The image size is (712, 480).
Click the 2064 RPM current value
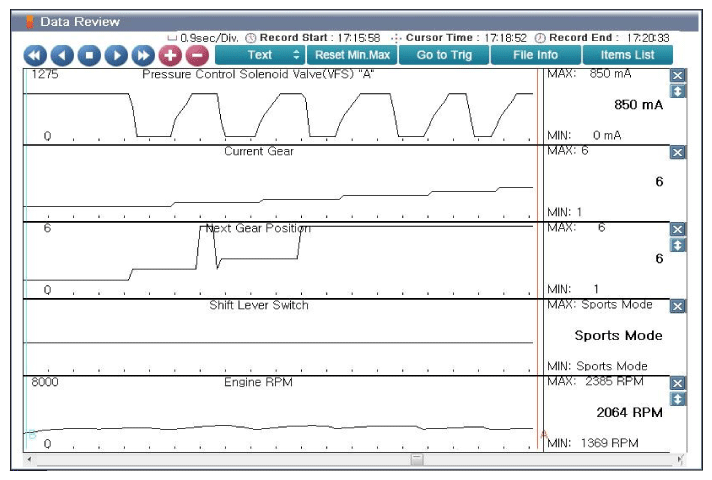(629, 412)
